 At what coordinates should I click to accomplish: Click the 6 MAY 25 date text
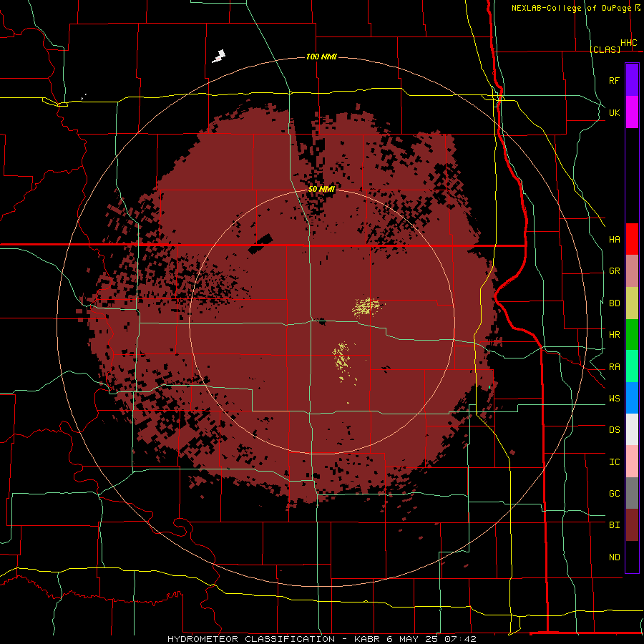[413, 639]
